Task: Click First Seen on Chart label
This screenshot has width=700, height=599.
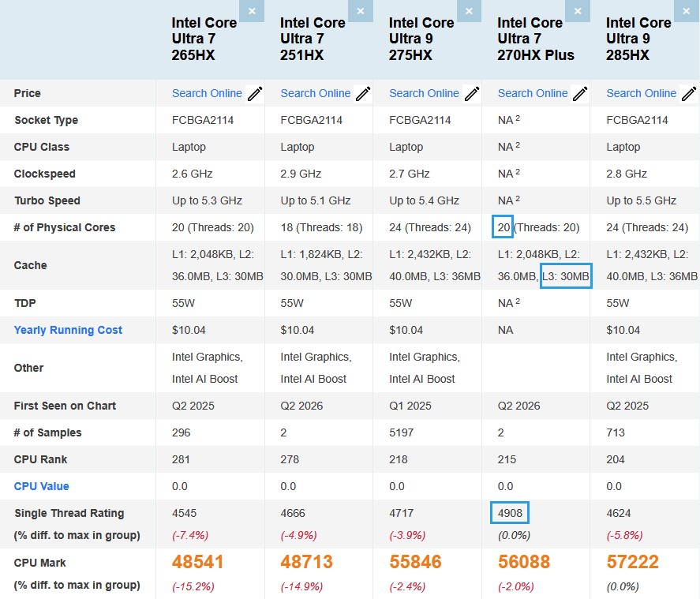Action: point(65,406)
